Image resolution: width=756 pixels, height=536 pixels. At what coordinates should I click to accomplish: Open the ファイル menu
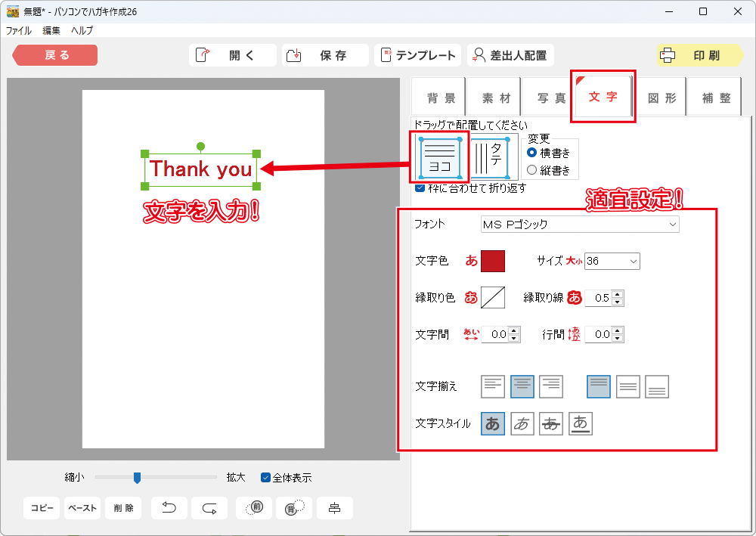(x=19, y=31)
